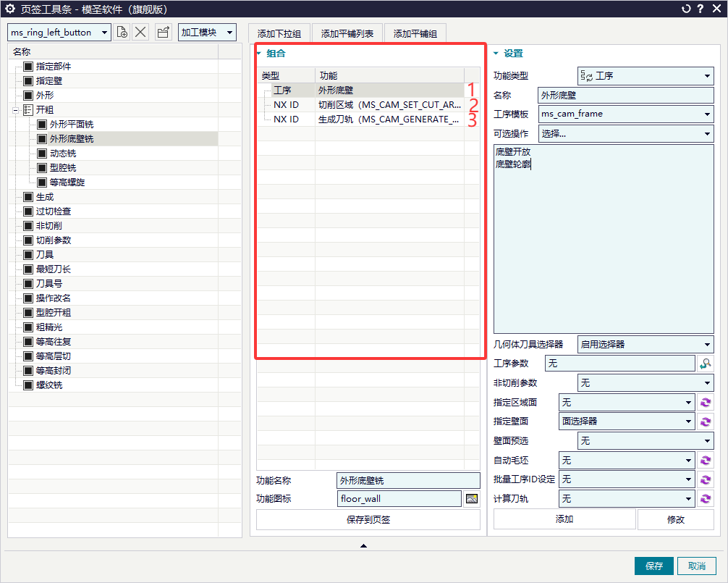Select the 工序 外形底壁 row
The height and width of the screenshot is (583, 728).
(361, 90)
